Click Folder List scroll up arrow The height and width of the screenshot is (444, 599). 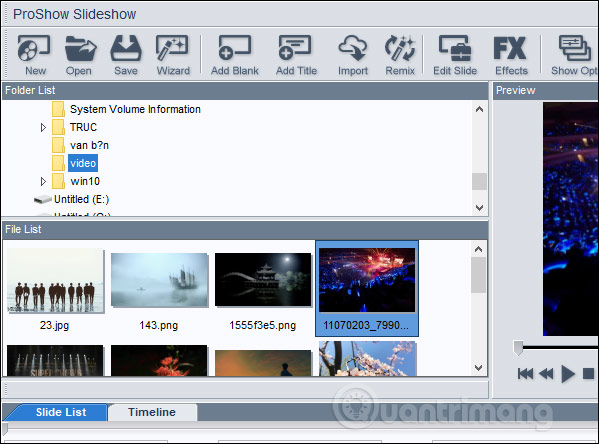point(479,109)
